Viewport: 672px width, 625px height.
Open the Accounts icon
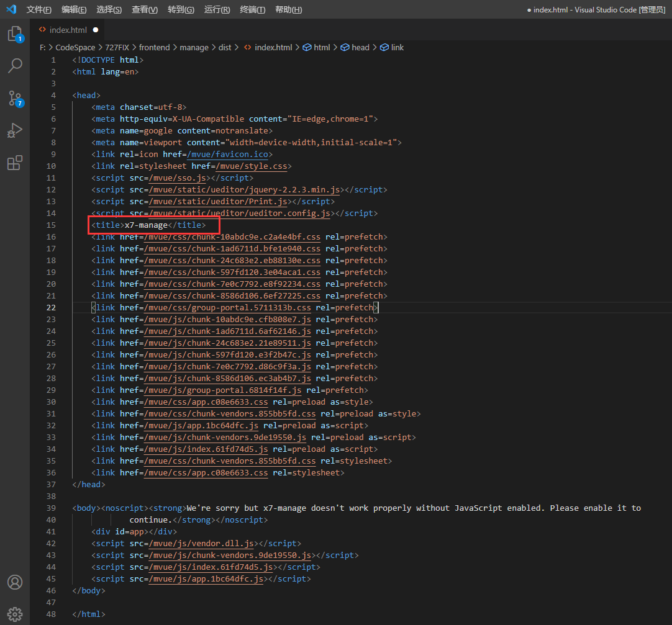pos(15,582)
